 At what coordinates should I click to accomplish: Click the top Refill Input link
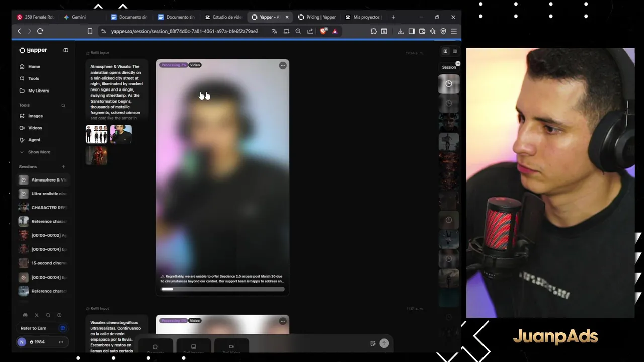point(98,53)
